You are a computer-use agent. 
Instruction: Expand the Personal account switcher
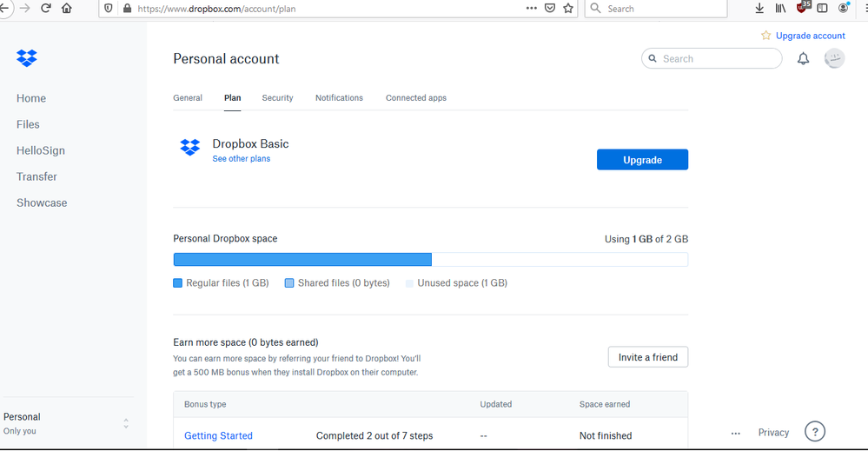click(x=126, y=424)
